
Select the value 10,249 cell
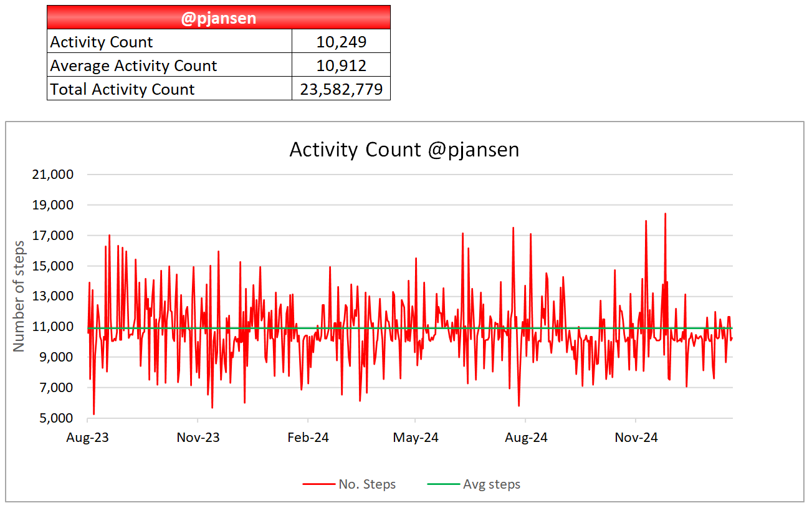[x=342, y=42]
